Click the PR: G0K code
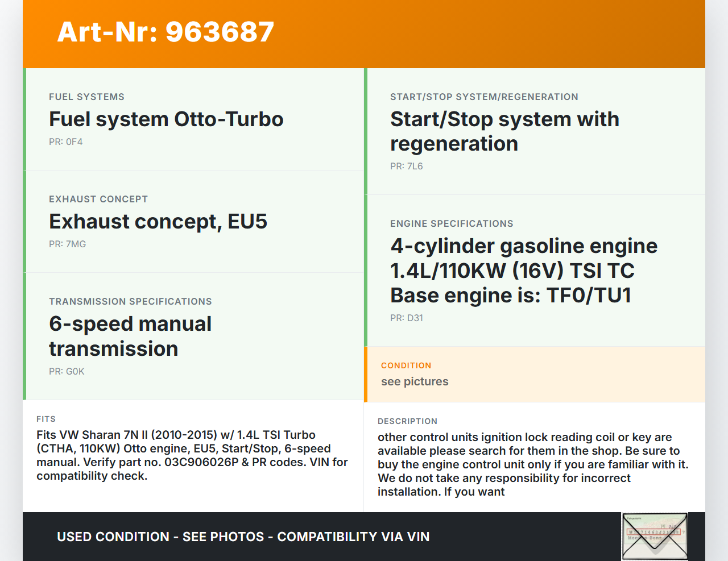The image size is (728, 561). tap(67, 372)
